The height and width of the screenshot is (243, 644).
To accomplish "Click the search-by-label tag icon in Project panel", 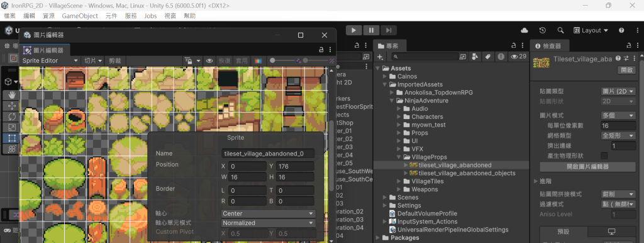I will pyautogui.click(x=488, y=56).
